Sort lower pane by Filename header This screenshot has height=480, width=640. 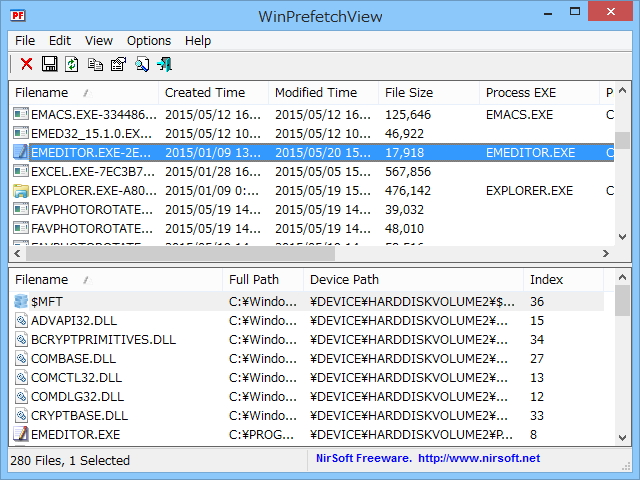pos(116,280)
